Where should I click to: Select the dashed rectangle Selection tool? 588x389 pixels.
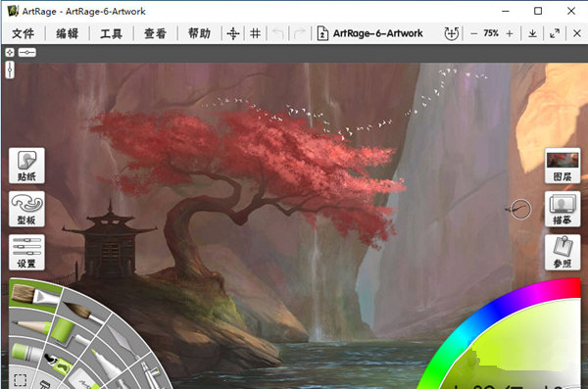(x=20, y=379)
